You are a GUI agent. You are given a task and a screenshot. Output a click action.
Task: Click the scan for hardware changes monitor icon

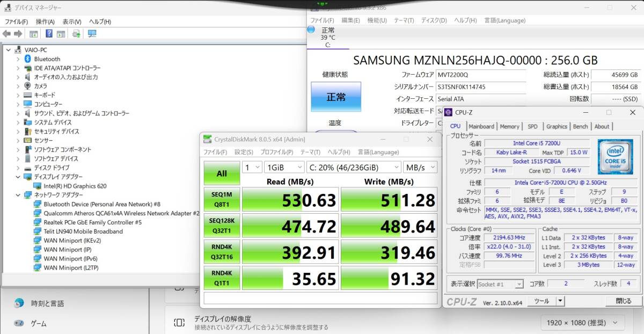[x=92, y=34]
